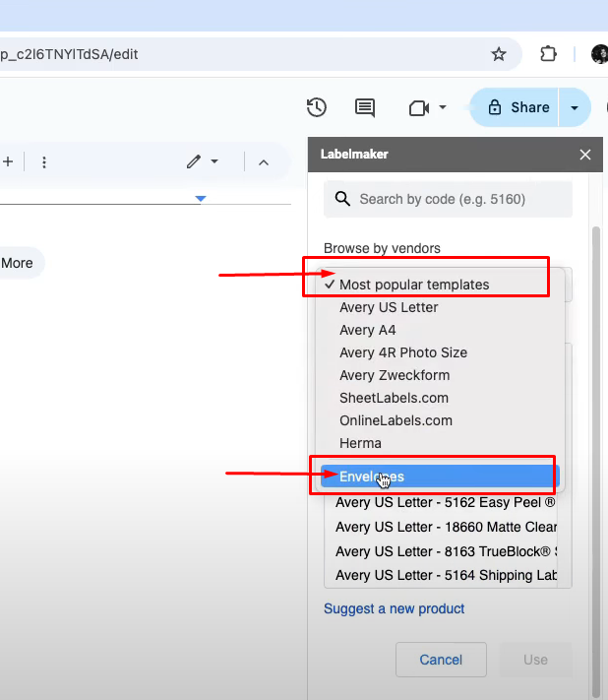Start a meeting with the camera icon
This screenshot has height=700, width=608.
(419, 107)
